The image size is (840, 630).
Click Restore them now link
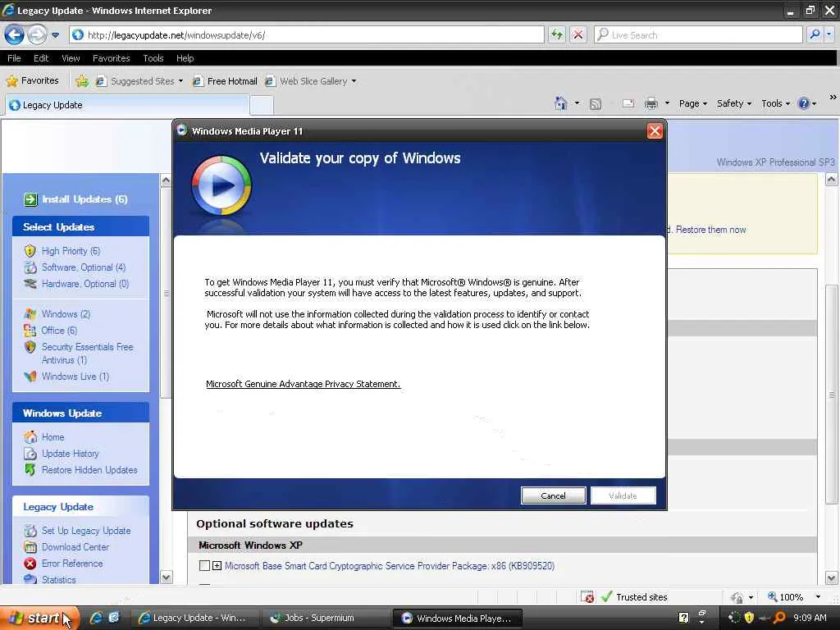tap(711, 230)
